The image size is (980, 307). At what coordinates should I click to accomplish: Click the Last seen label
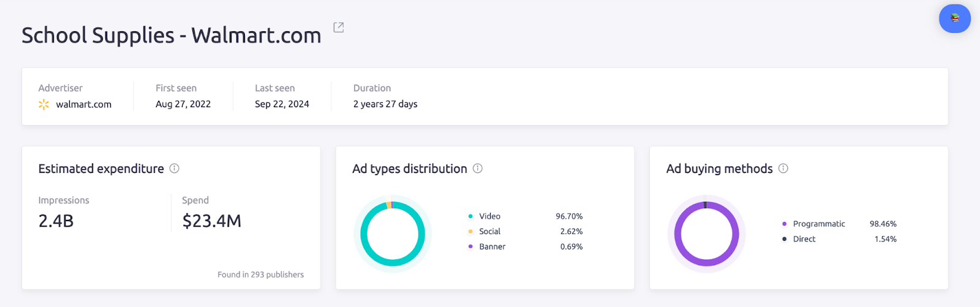[275, 88]
